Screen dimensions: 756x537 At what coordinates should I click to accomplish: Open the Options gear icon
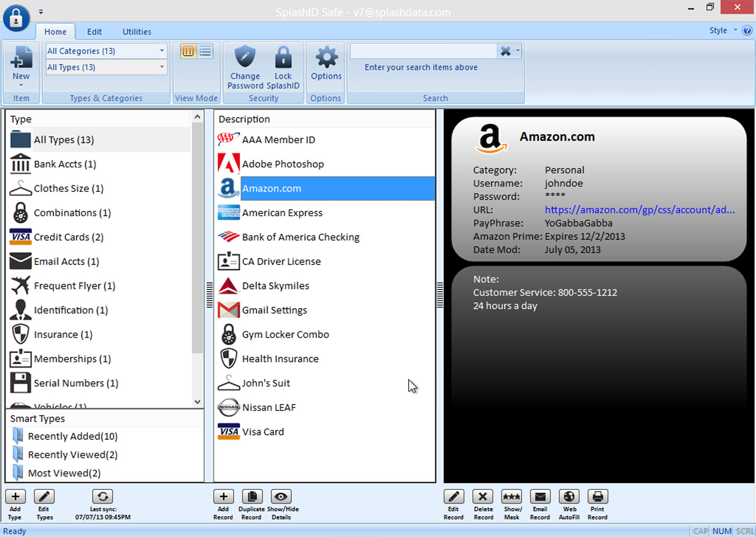tap(326, 58)
